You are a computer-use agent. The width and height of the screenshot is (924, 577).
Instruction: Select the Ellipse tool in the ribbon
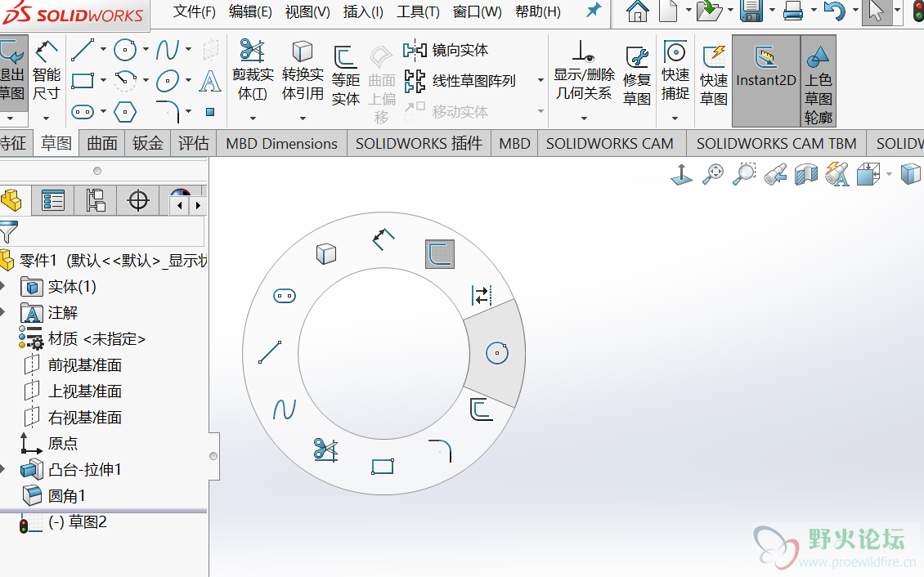[x=168, y=81]
